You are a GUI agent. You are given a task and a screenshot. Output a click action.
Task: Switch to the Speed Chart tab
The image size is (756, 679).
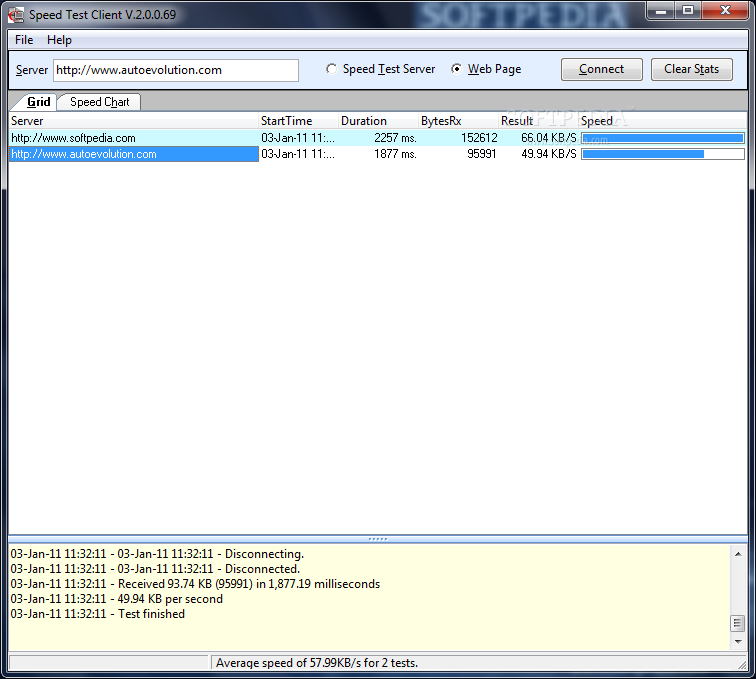click(99, 102)
